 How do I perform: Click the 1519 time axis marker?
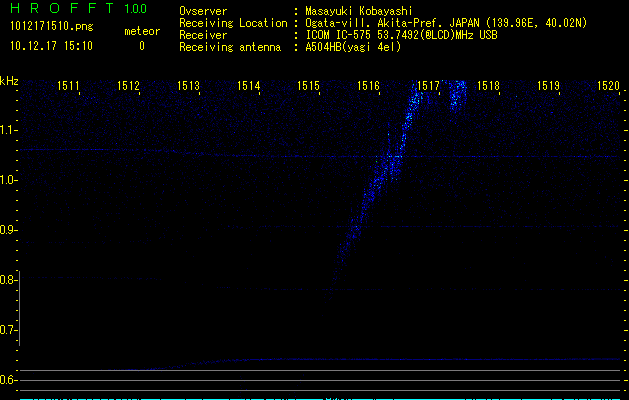(x=548, y=86)
